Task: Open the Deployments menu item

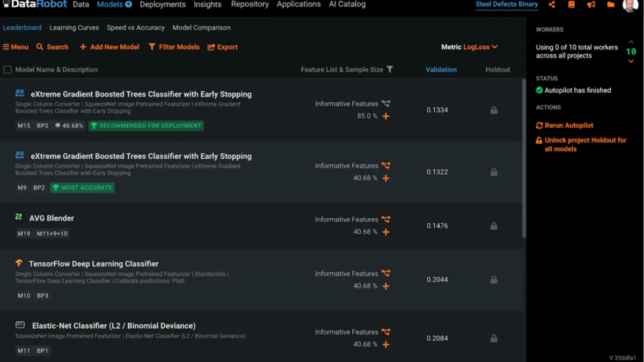Action: pos(163,5)
